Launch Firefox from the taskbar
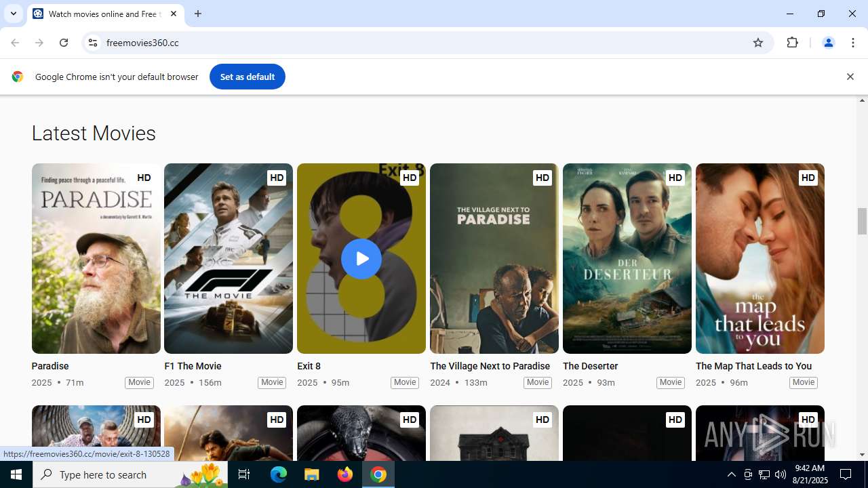This screenshot has height=488, width=868. tap(345, 474)
